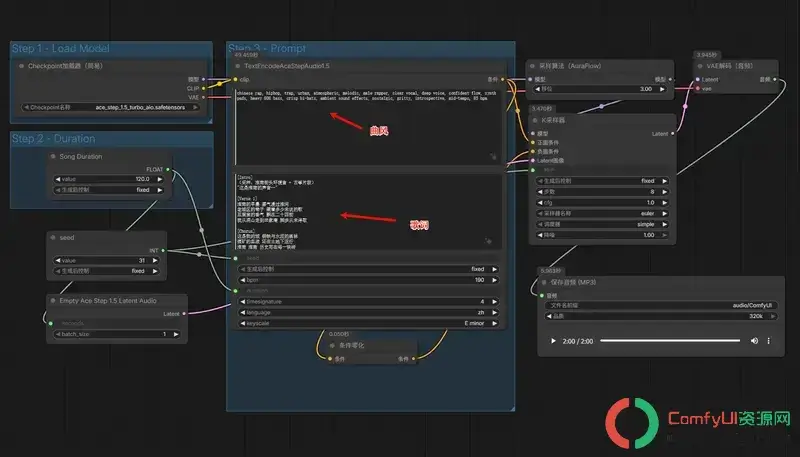Decrease the K sampler cfg value of 1.0
This screenshot has height=457, width=800.
click(540, 202)
